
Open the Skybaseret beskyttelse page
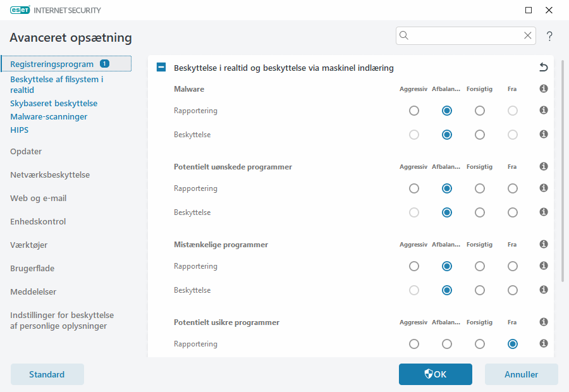pyautogui.click(x=54, y=103)
